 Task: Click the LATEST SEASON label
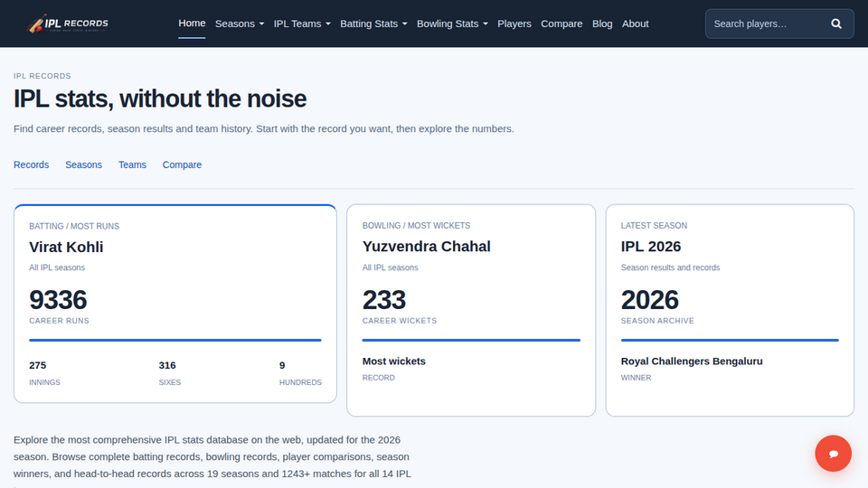coord(654,226)
